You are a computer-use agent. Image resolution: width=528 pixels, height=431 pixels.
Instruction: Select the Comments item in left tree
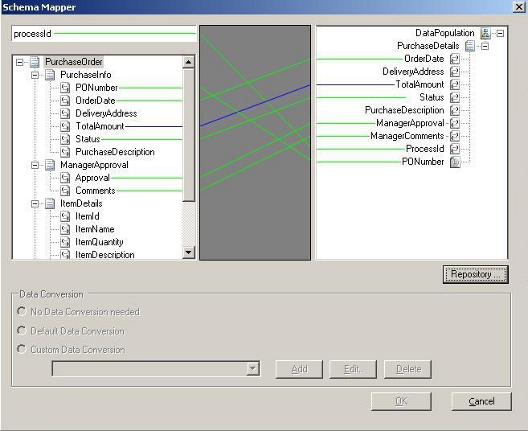(95, 191)
